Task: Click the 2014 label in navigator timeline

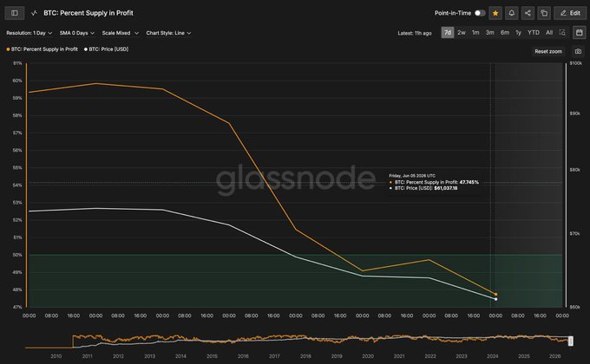Action: click(x=180, y=356)
